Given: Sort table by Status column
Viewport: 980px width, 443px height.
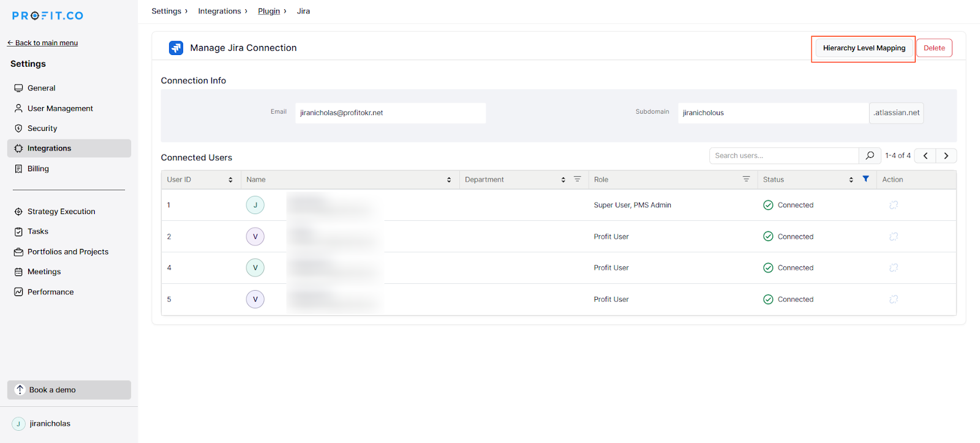Looking at the screenshot, I should tap(851, 180).
